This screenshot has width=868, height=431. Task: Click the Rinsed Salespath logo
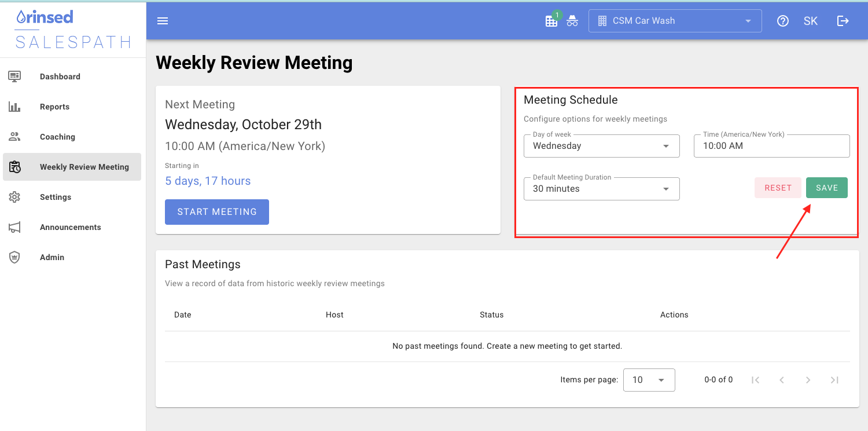pos(72,29)
